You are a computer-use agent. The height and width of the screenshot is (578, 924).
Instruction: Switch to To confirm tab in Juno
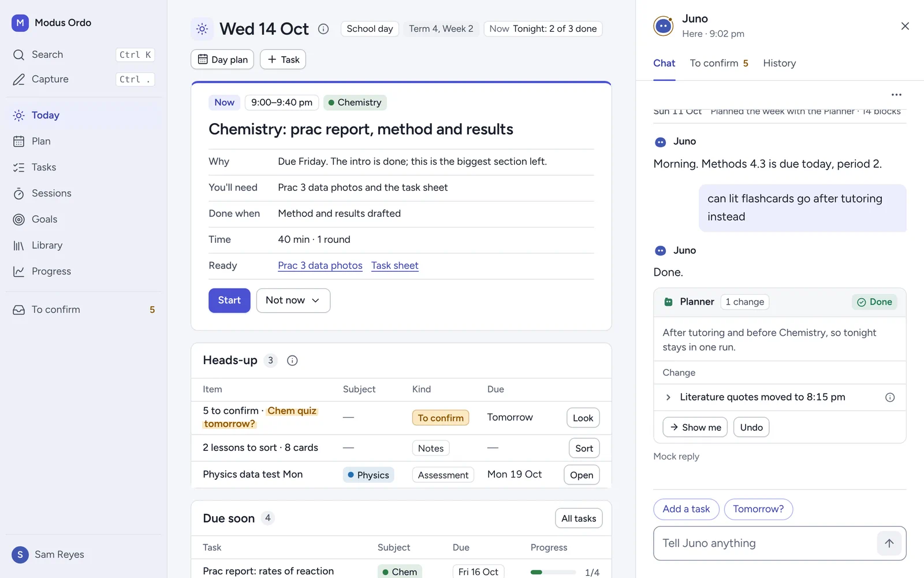tap(719, 63)
